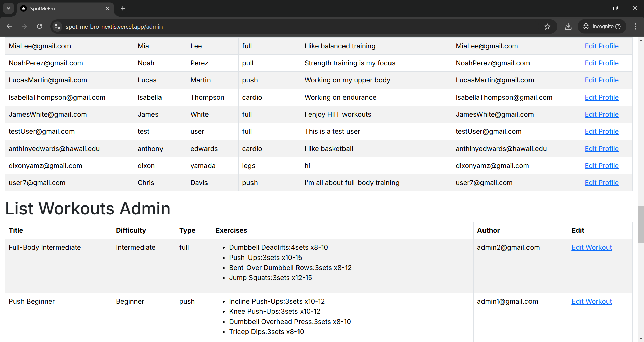Viewport: 644px width, 342px height.
Task: Close the SpotMeBro tab
Action: 107,8
